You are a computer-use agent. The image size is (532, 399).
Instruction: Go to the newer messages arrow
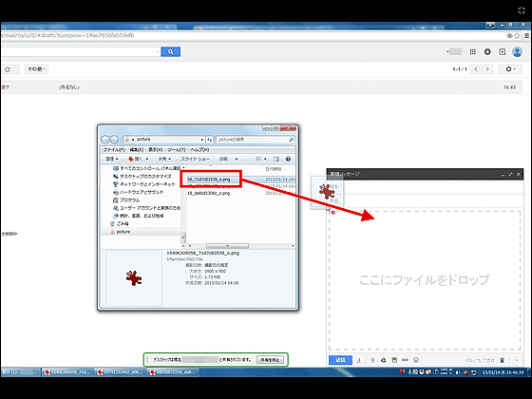[x=476, y=69]
